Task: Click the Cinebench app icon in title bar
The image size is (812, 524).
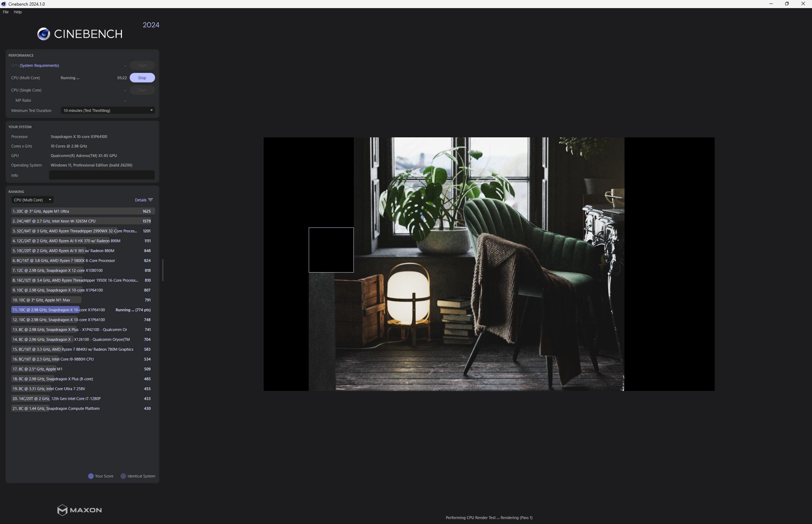Action: coord(3,4)
